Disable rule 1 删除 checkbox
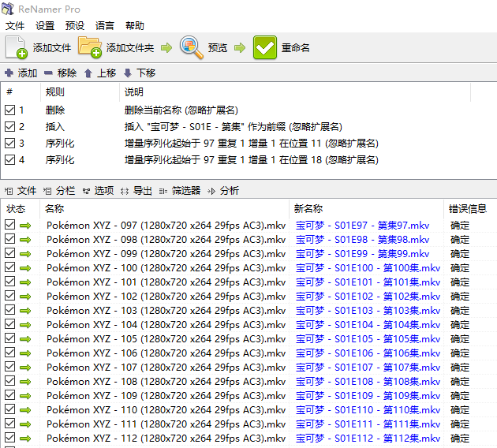Screen dimensions: 497x448 [9, 110]
